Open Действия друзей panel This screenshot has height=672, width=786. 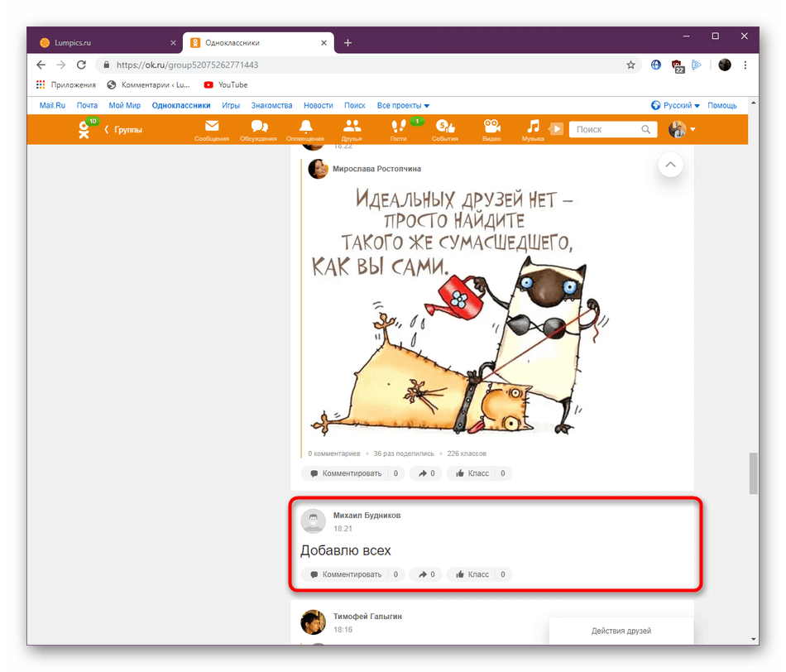(621, 631)
